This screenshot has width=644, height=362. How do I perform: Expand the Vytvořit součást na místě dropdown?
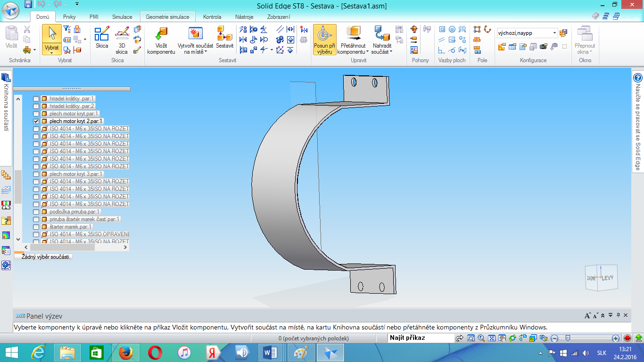[x=206, y=52]
